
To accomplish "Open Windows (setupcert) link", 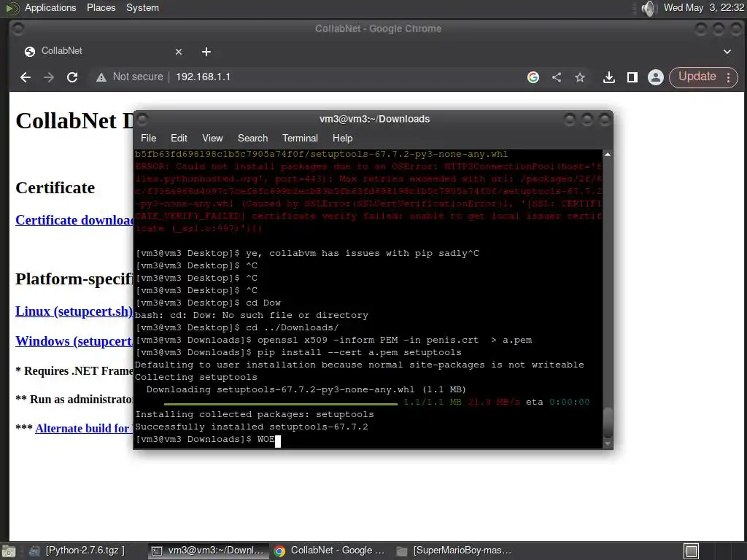I will click(74, 341).
